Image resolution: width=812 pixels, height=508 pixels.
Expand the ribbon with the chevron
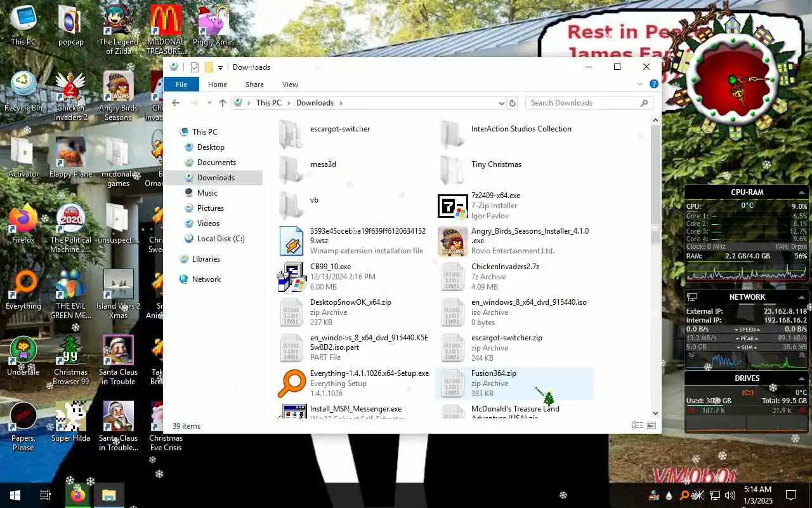[x=640, y=84]
